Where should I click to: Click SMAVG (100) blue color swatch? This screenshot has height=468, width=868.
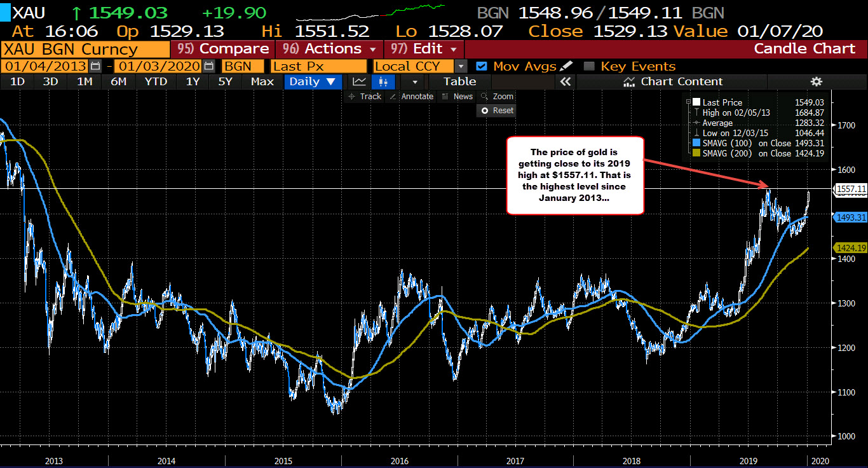pyautogui.click(x=697, y=143)
